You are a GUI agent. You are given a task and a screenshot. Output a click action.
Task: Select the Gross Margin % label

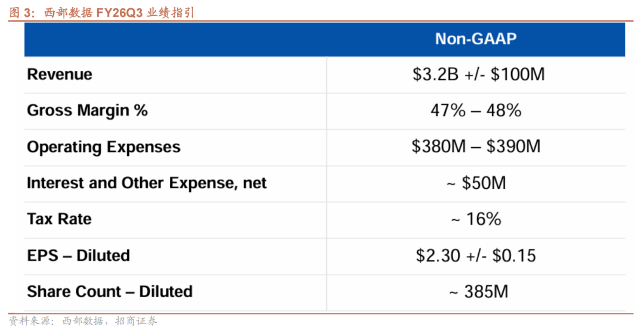click(x=87, y=110)
